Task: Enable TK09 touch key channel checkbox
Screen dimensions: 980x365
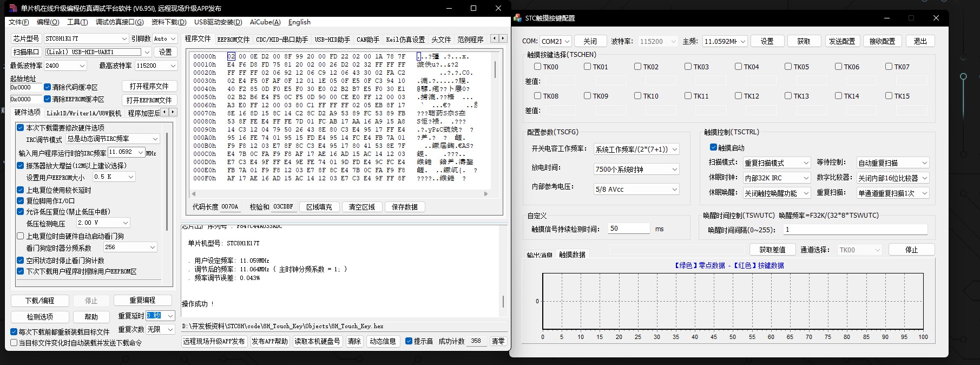Action: [587, 96]
